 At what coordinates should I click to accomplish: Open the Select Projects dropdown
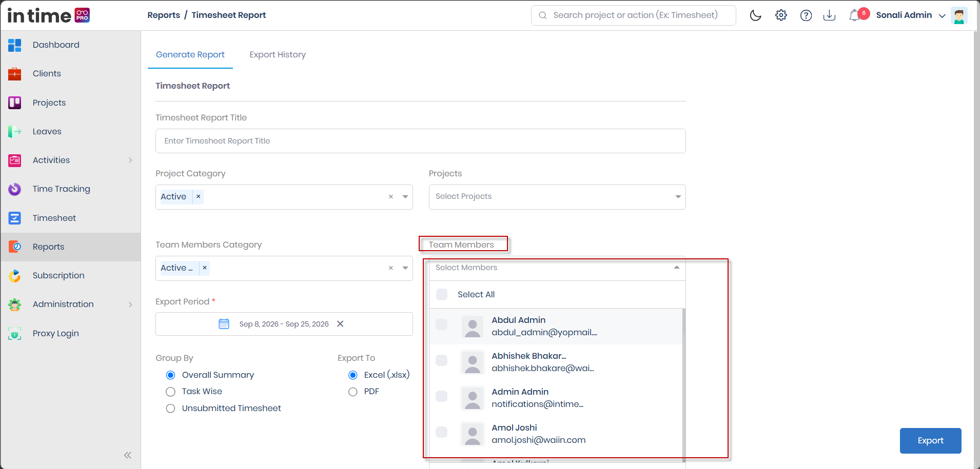(557, 197)
